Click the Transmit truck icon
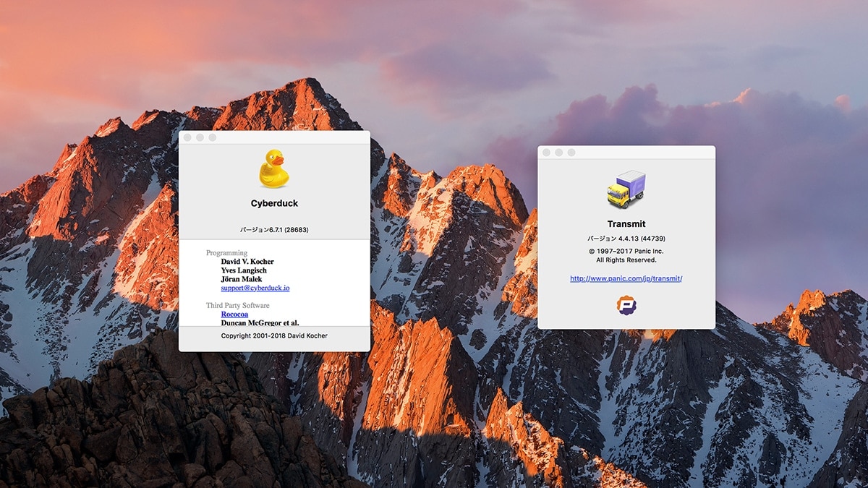Viewport: 868px width, 488px height. point(626,189)
